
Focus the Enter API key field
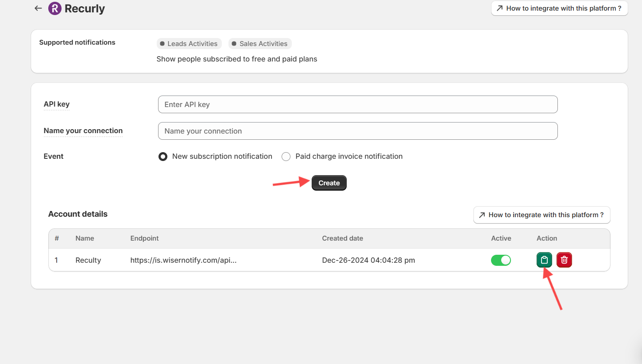(x=357, y=104)
